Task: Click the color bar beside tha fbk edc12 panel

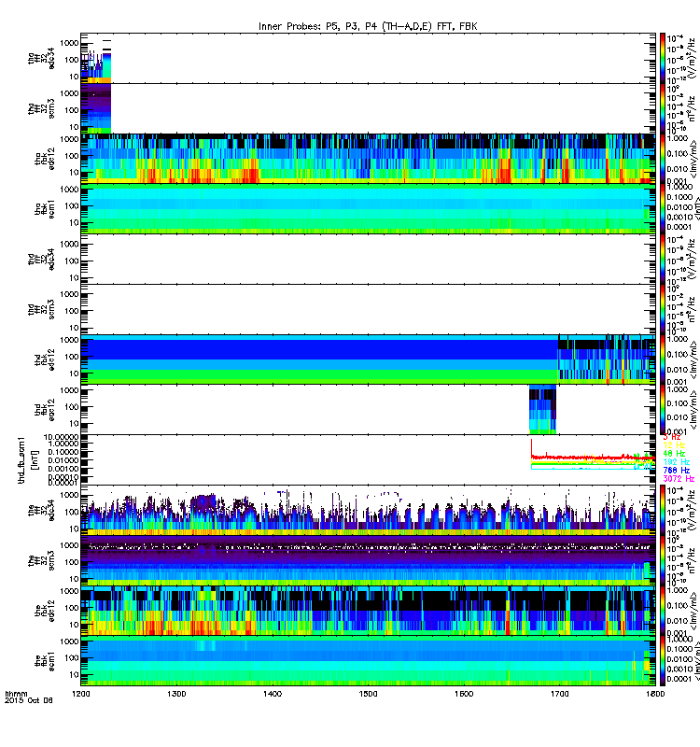Action: tap(663, 159)
